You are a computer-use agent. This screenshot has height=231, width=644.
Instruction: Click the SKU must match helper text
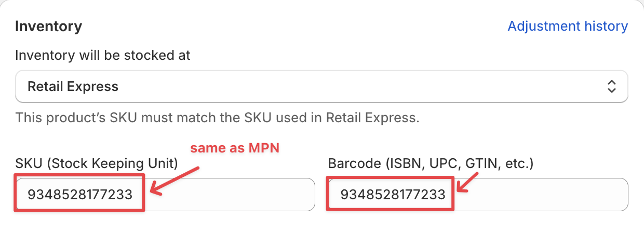[x=217, y=117]
